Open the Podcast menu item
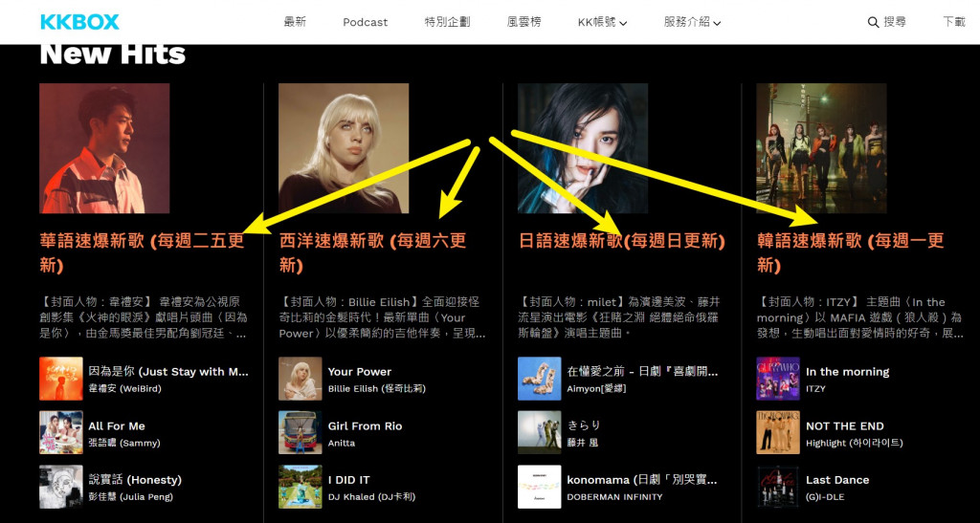980x523 pixels. tap(365, 22)
